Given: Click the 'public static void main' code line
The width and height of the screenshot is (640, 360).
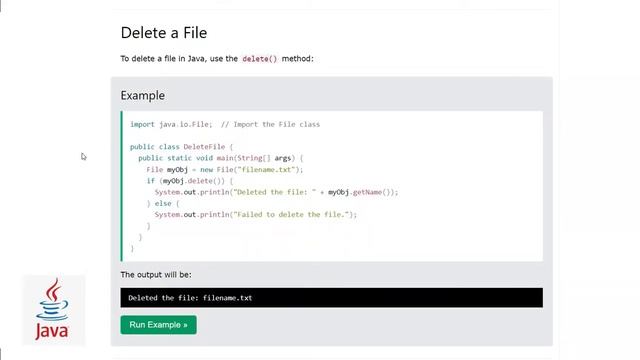Looking at the screenshot, I should pyautogui.click(x=221, y=158).
